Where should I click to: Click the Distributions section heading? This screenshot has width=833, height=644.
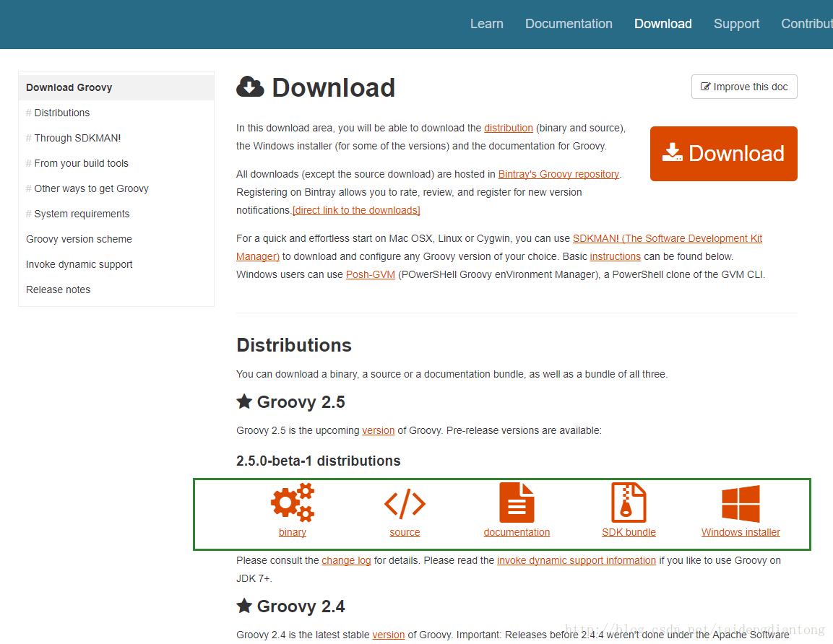[x=294, y=345]
